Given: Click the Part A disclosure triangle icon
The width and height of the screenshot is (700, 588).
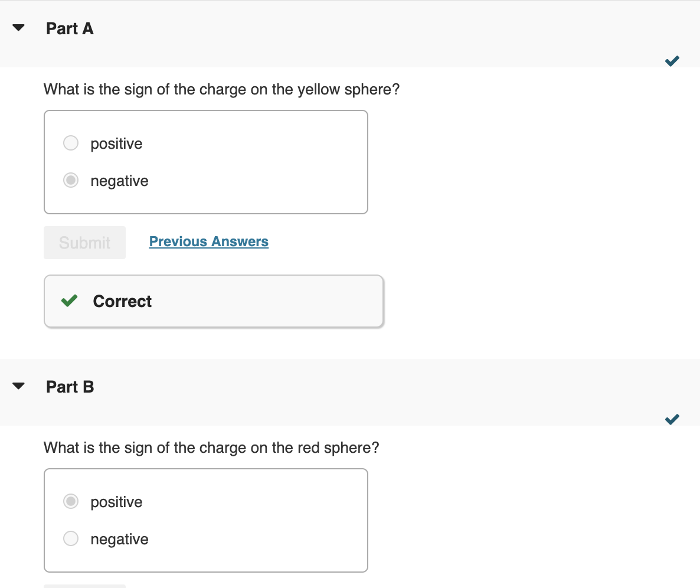Looking at the screenshot, I should pos(18,27).
